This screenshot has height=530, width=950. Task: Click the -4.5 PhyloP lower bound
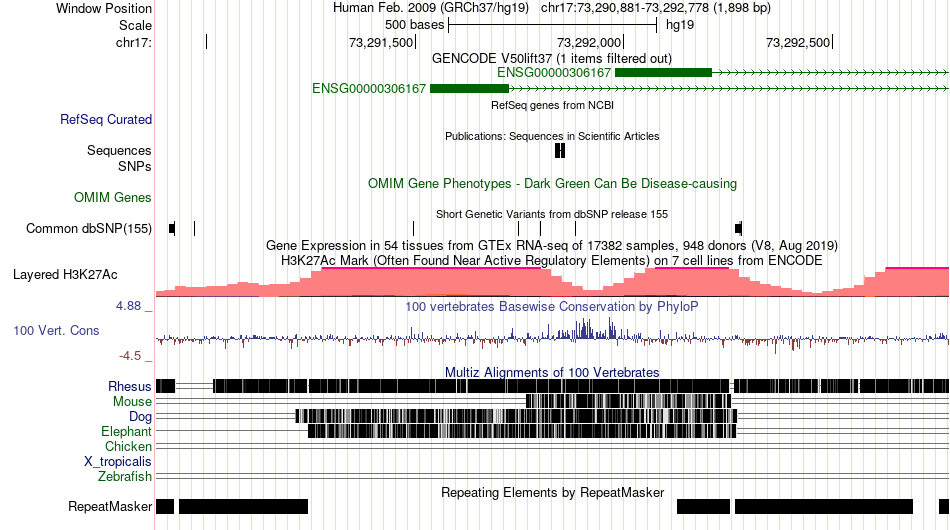coord(130,356)
